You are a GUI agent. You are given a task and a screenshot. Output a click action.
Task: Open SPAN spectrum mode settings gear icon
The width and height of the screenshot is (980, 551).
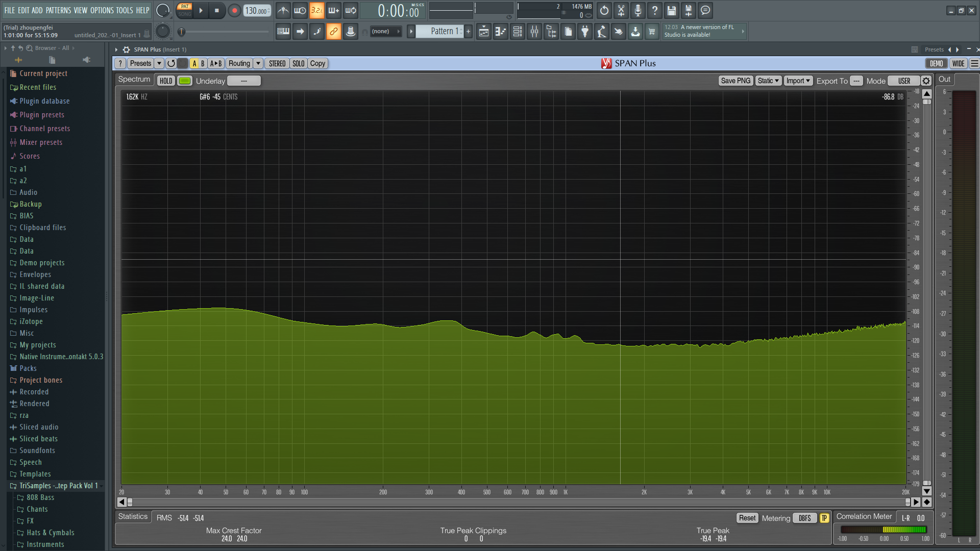[x=926, y=81]
